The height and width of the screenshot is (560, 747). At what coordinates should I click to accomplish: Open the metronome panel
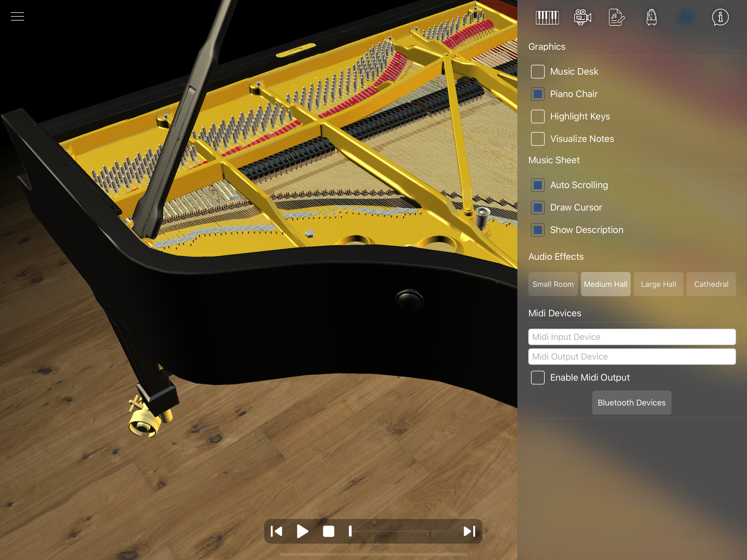651,17
